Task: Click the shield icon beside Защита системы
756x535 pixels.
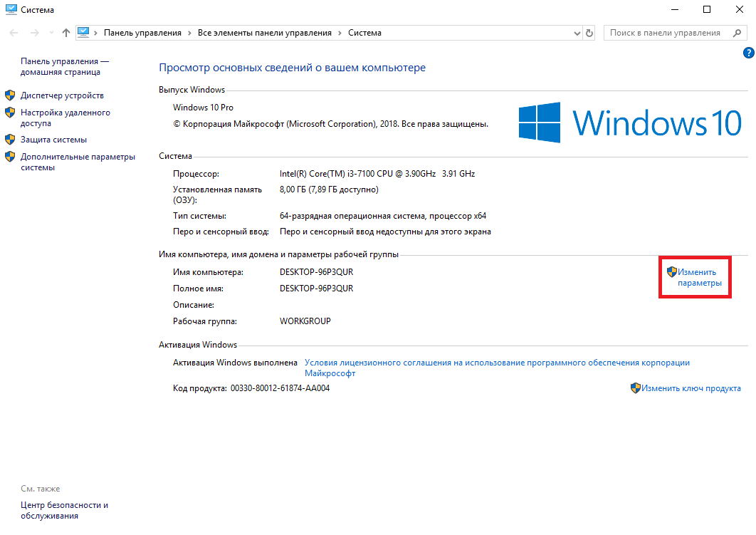Action: pos(10,140)
